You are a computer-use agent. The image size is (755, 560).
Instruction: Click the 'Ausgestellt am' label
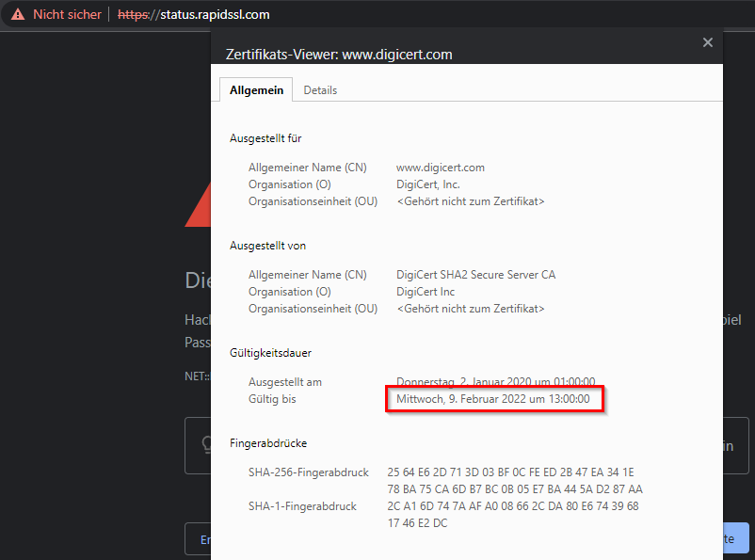coord(284,382)
